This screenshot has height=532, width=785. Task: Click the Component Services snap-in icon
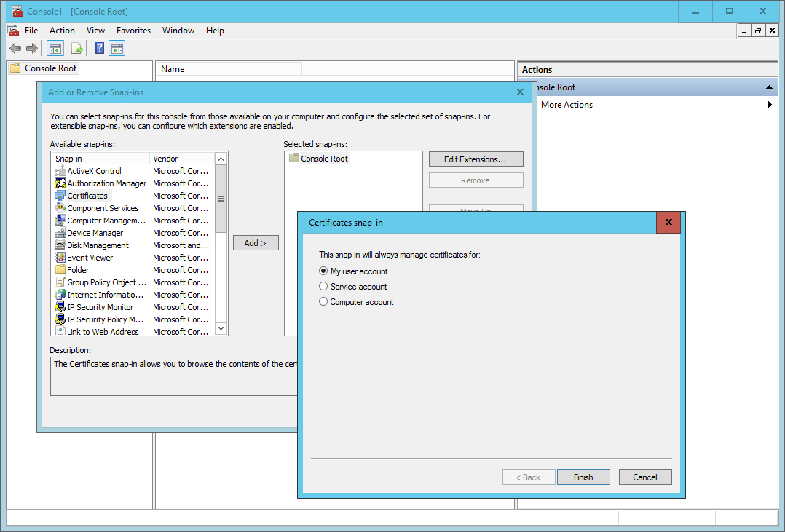[x=61, y=208]
